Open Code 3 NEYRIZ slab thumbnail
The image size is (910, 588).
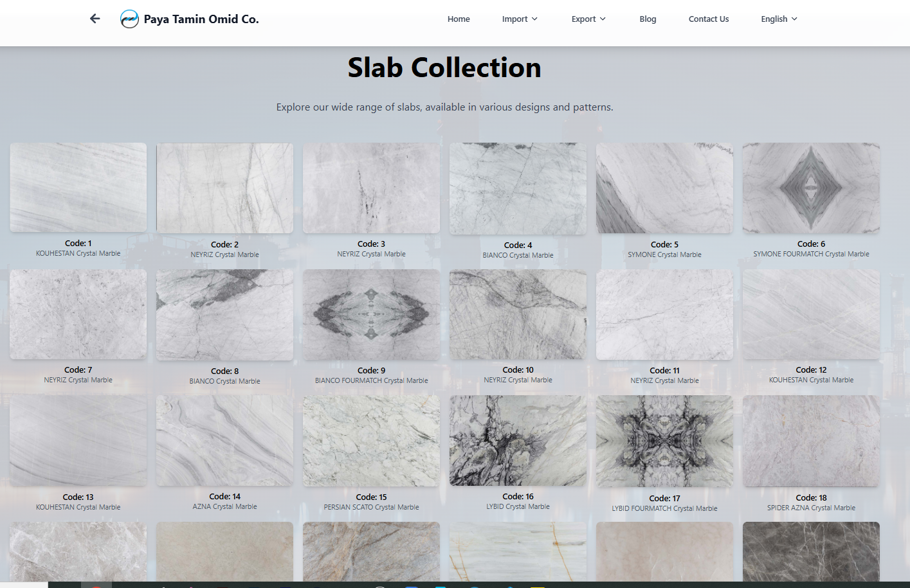(372, 188)
